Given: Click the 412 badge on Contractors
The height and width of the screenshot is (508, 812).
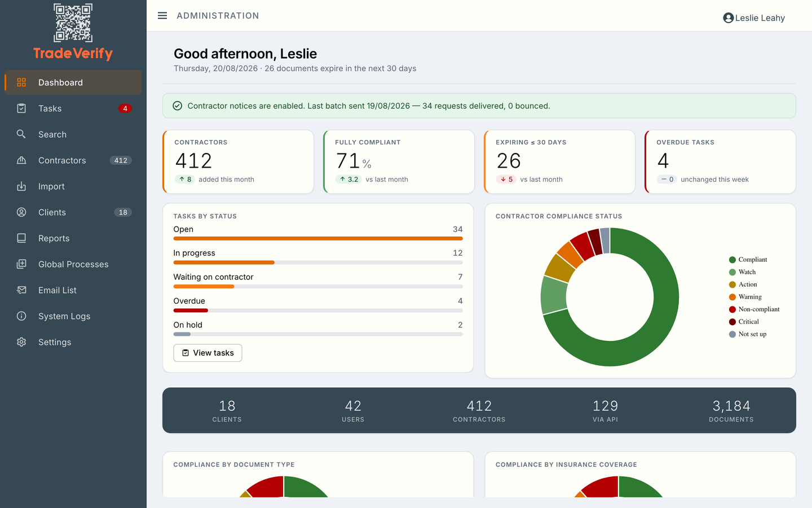Looking at the screenshot, I should (121, 160).
